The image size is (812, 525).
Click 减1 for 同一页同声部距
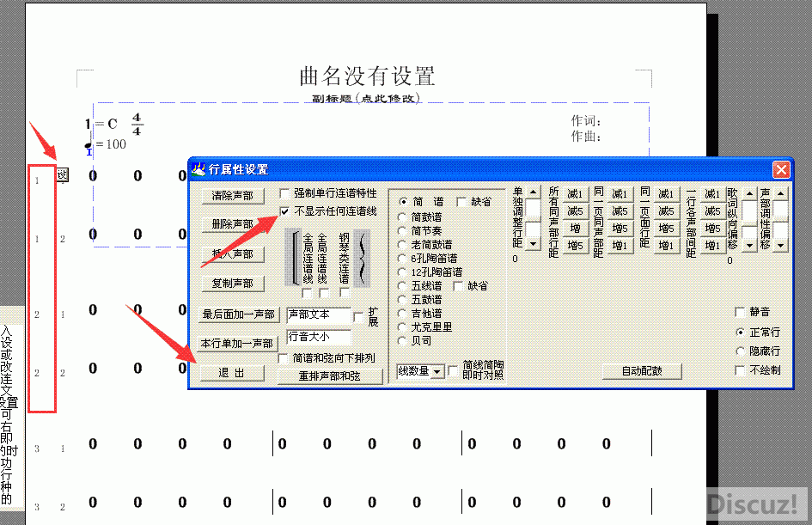[620, 194]
